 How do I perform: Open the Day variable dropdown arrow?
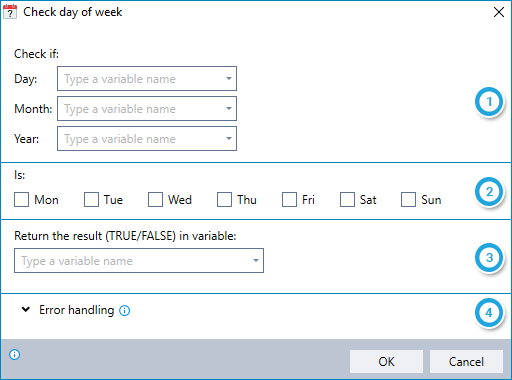pyautogui.click(x=229, y=79)
